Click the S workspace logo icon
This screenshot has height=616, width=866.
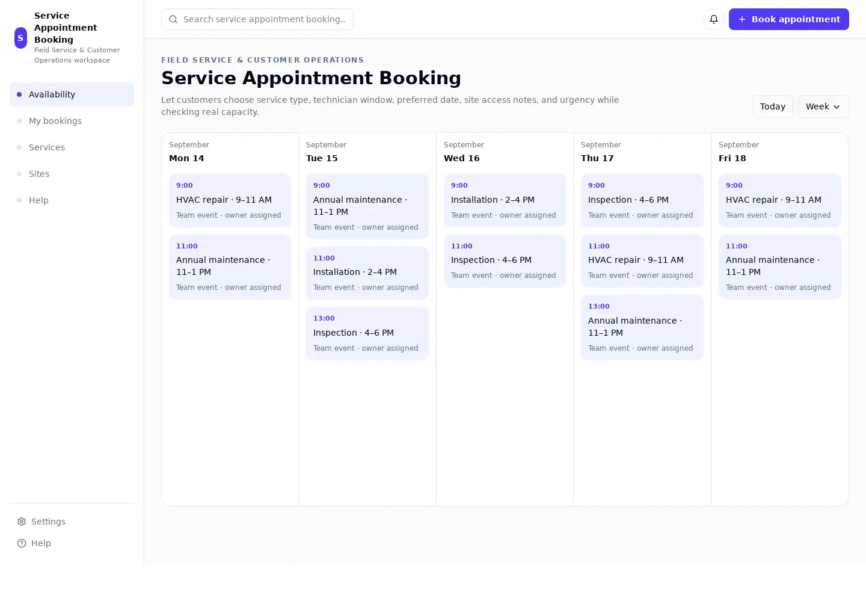pyautogui.click(x=20, y=37)
